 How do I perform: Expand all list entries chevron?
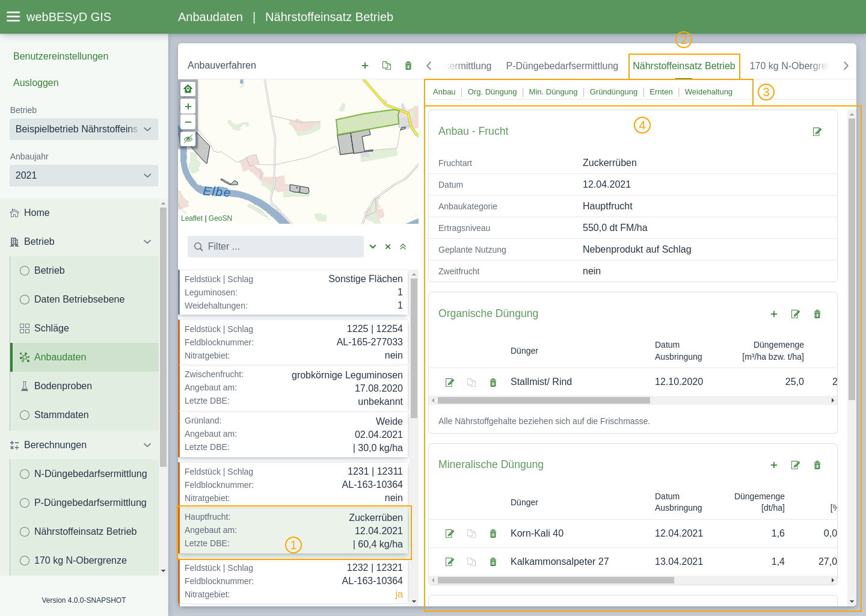[373, 247]
